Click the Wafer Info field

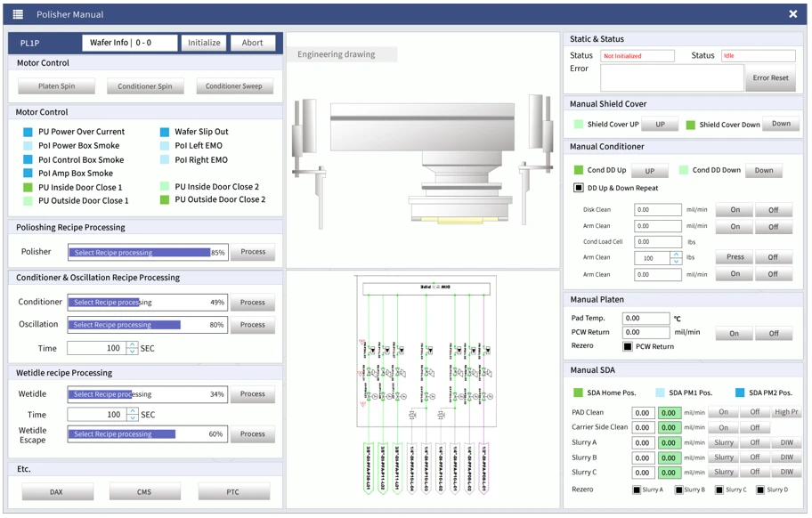pos(129,43)
